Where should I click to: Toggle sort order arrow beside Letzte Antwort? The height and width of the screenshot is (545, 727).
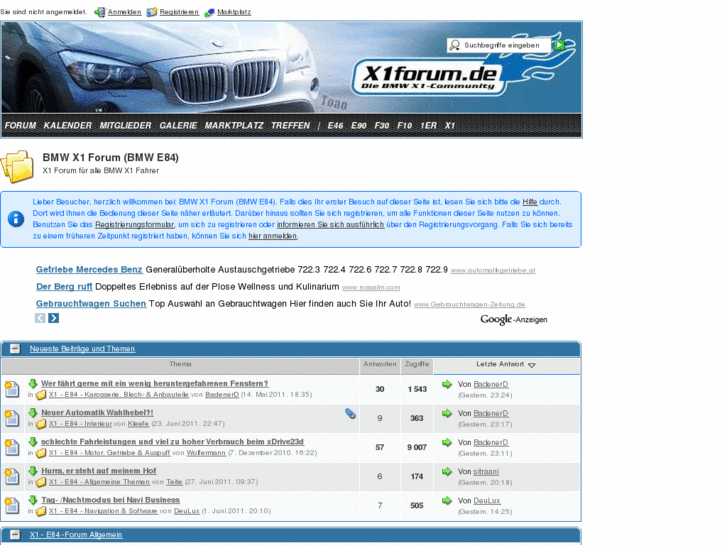pos(532,365)
